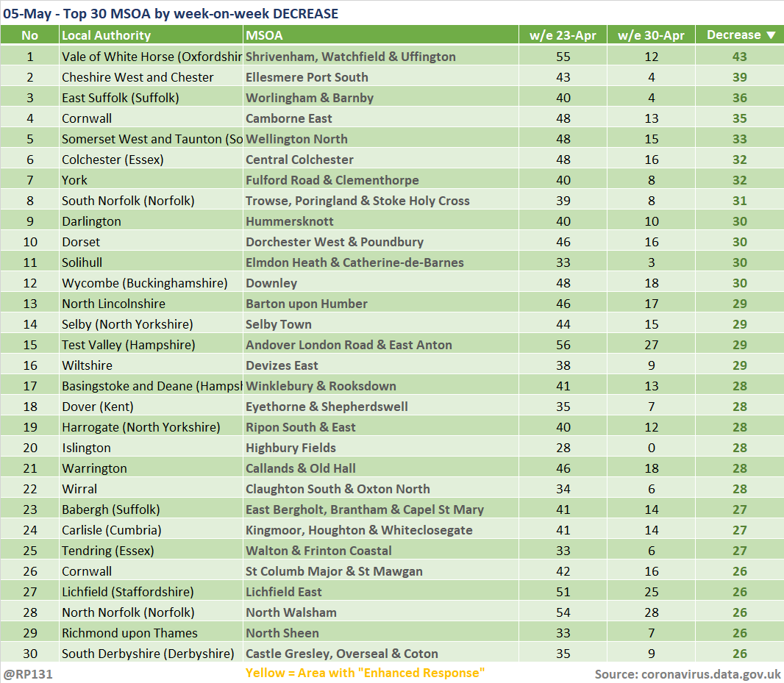Select the 'Warrington' cell
The image size is (784, 683).
click(x=151, y=468)
